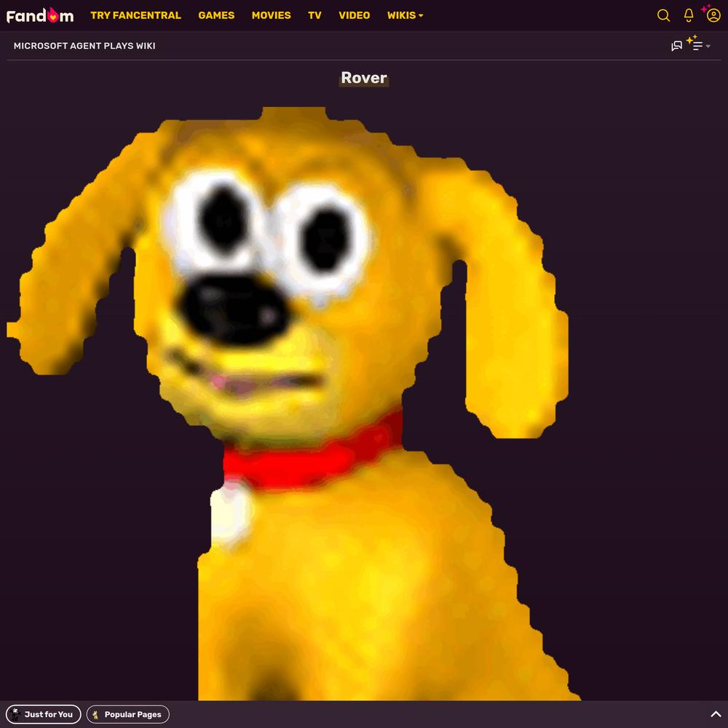
Task: Go to the TV section
Action: click(314, 15)
